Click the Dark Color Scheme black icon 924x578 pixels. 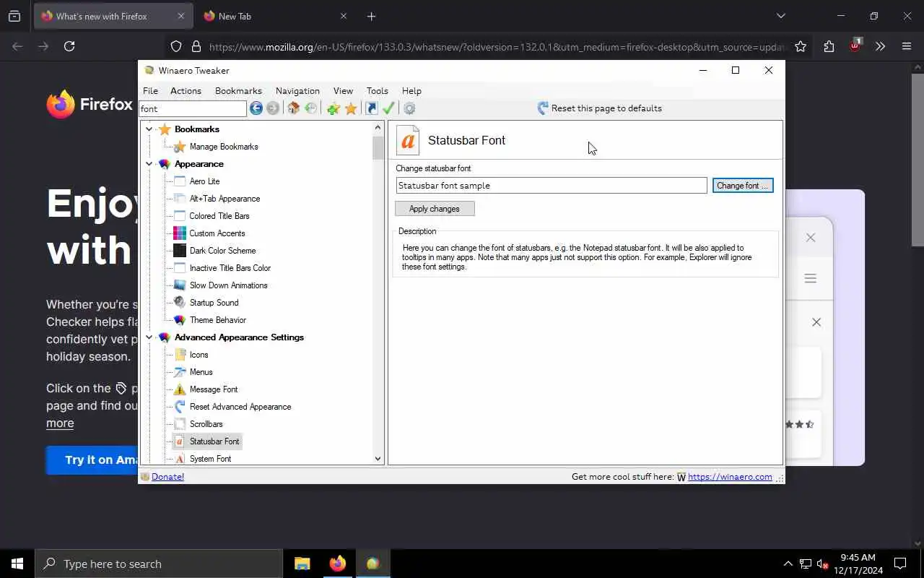click(x=180, y=251)
